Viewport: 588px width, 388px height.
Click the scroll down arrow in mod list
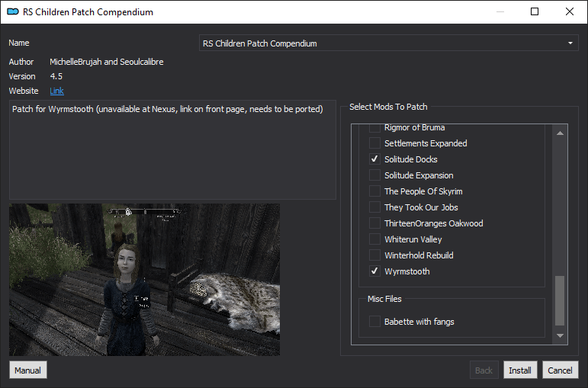pyautogui.click(x=560, y=335)
